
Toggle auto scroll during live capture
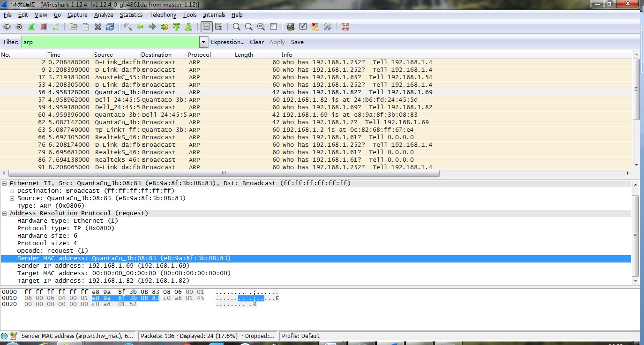[x=219, y=27]
